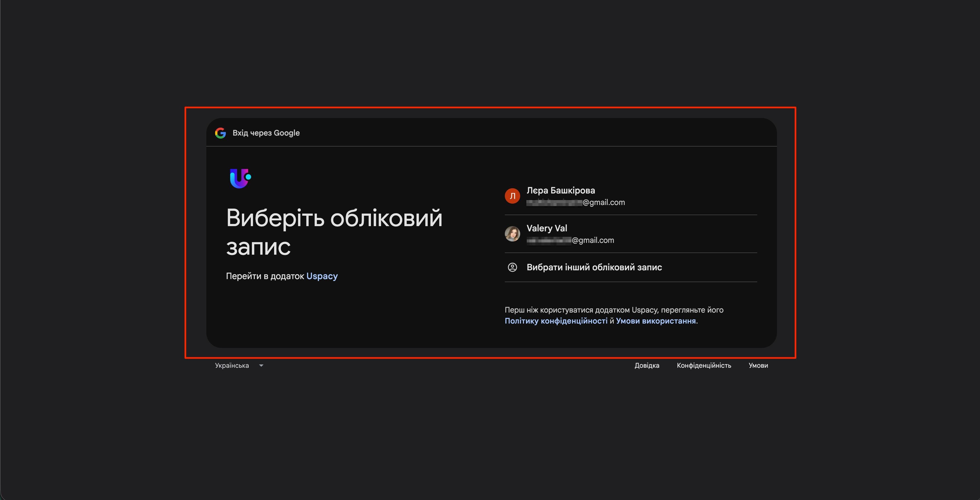Select the Лєра Башкірова account

click(x=631, y=196)
